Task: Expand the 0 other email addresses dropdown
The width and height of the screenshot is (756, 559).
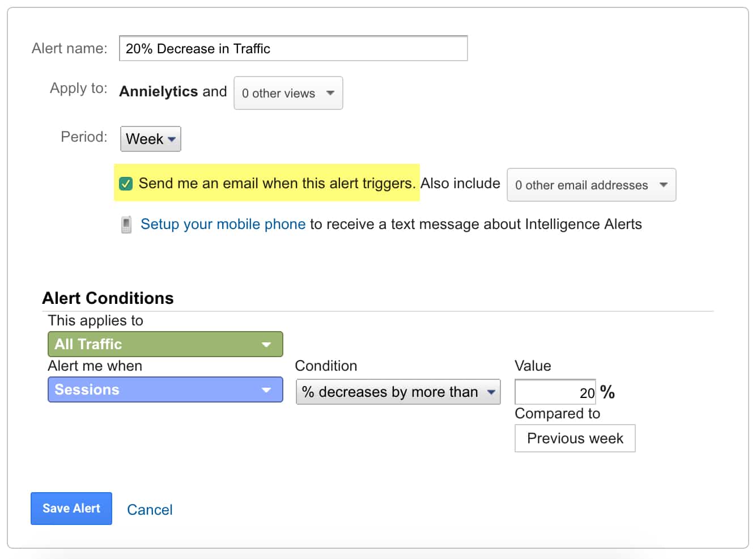Action: pos(592,185)
